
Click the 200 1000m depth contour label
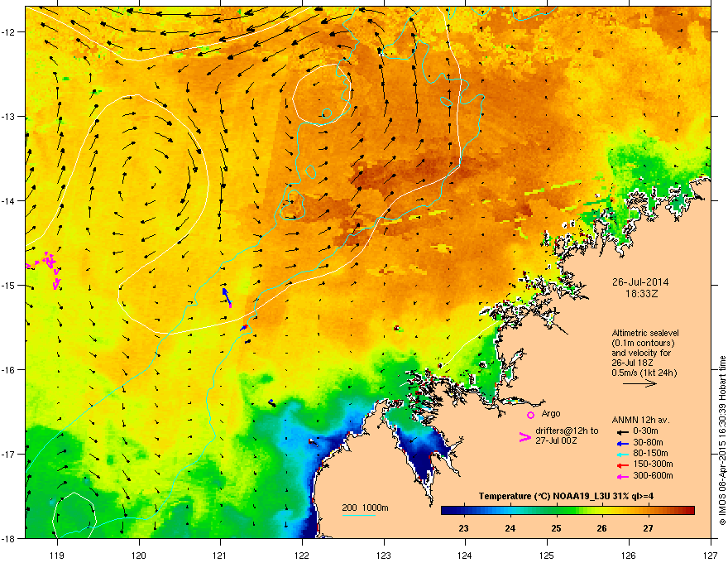pos(365,508)
